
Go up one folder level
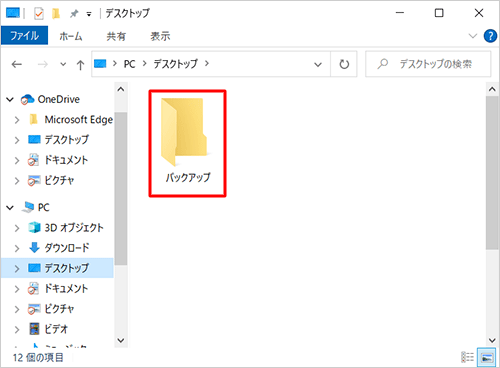coord(80,64)
